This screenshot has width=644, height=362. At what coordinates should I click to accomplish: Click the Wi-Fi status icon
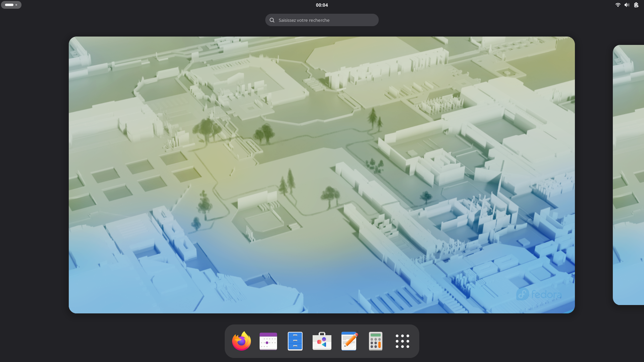pyautogui.click(x=618, y=5)
